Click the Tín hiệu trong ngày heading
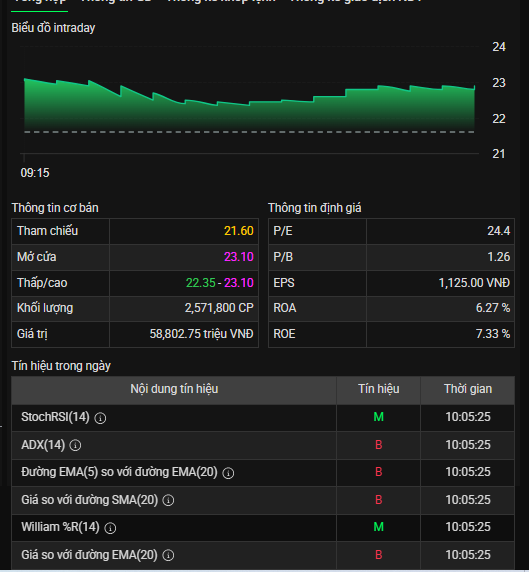The width and height of the screenshot is (529, 572). pos(61,366)
